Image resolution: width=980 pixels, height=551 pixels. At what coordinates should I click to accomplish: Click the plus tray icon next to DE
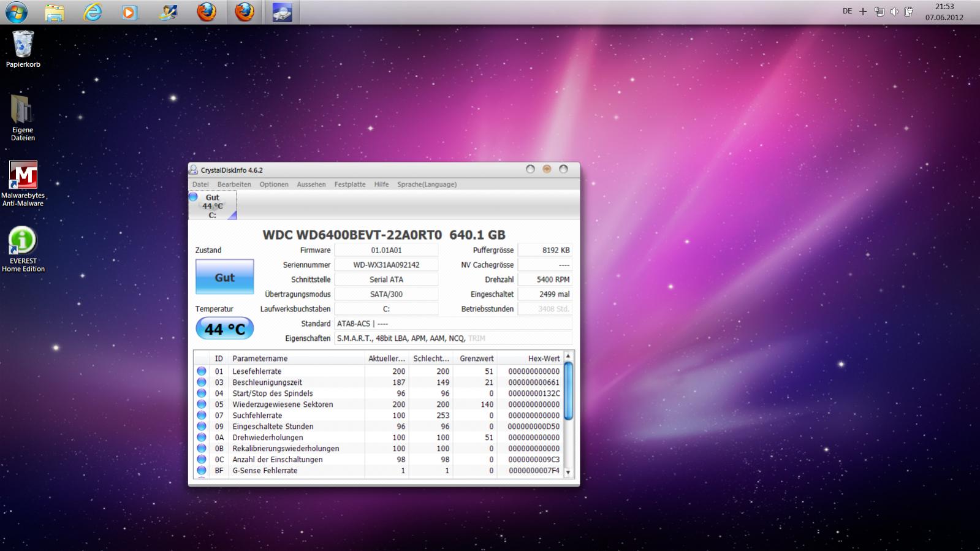(x=863, y=12)
